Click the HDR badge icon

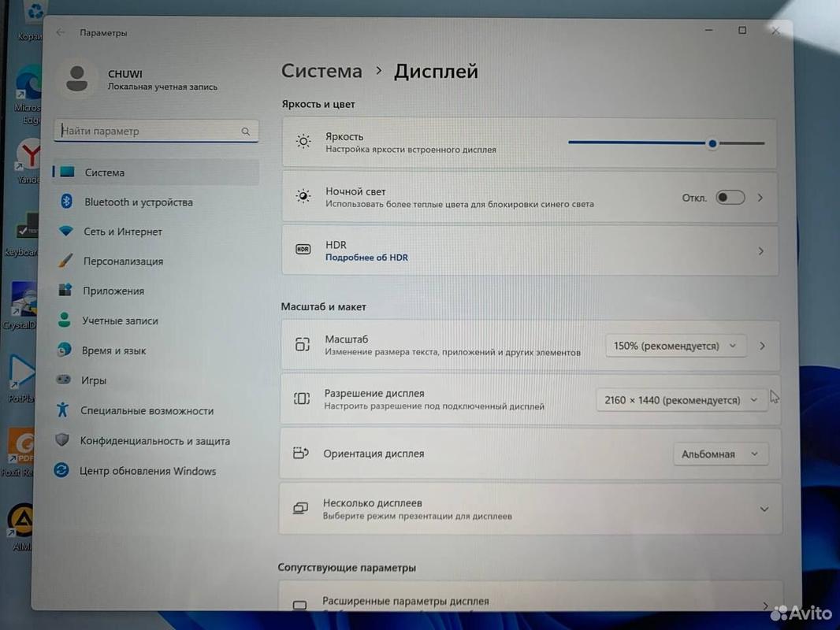point(303,250)
